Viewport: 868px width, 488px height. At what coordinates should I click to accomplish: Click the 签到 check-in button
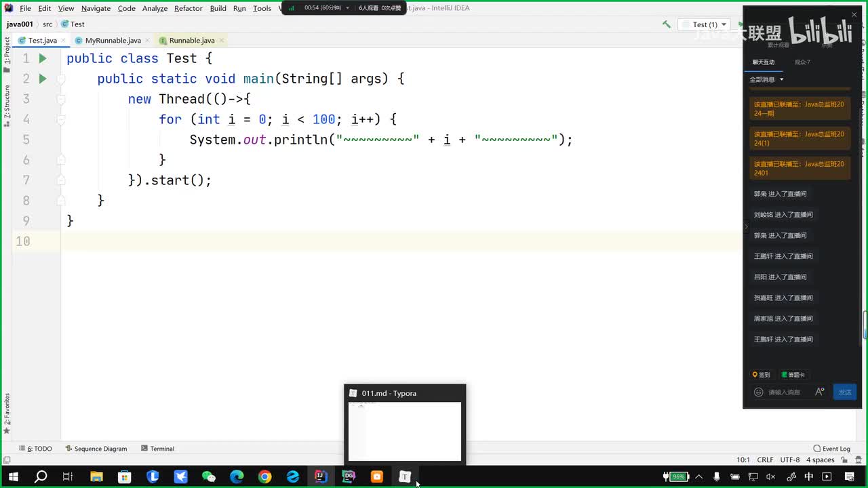(x=762, y=375)
